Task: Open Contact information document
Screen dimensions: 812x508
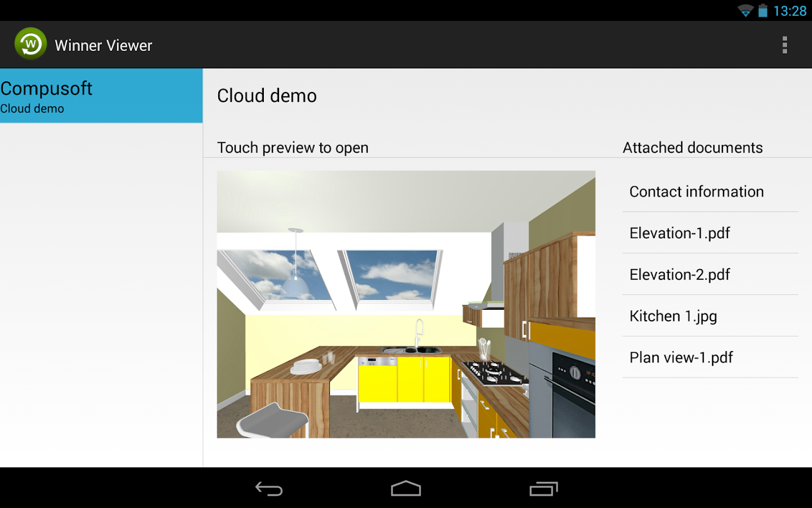Action: point(710,191)
